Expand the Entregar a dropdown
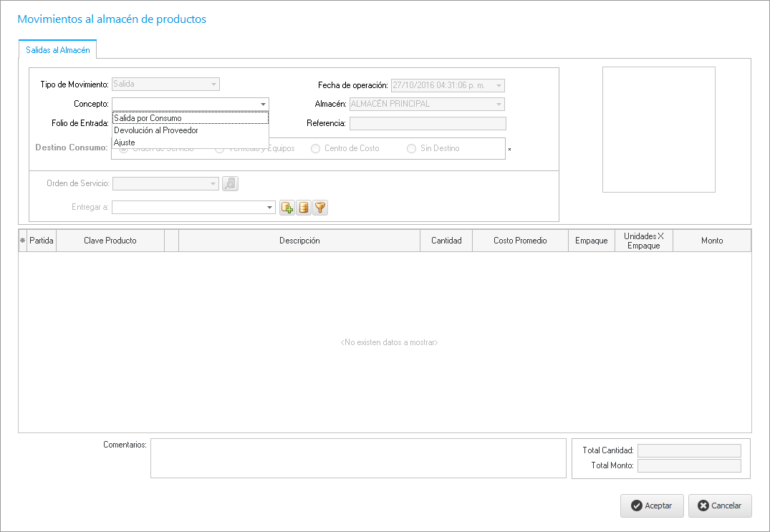 (270, 208)
